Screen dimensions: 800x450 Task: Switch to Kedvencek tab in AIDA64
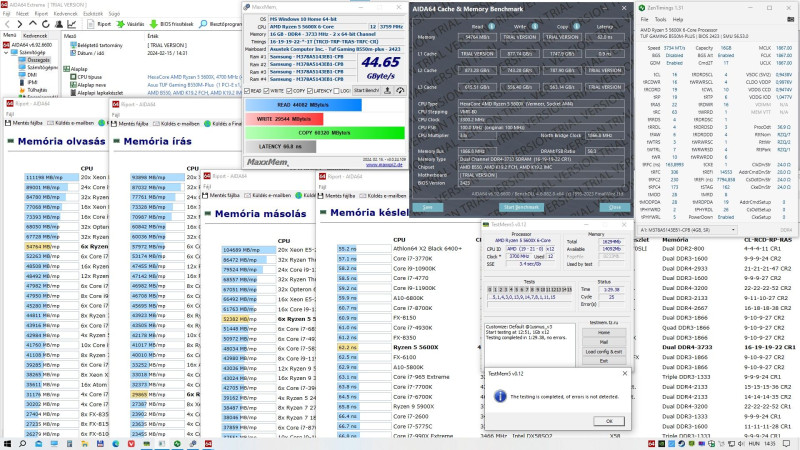35,36
